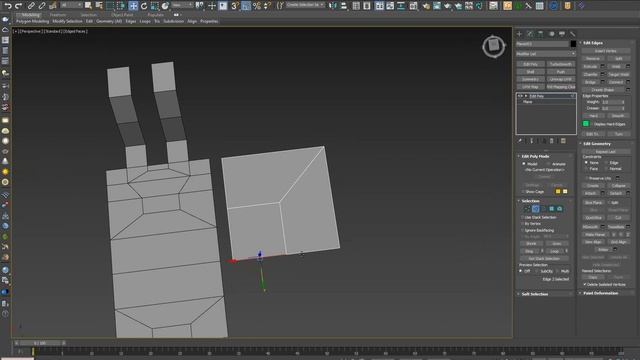Viewport: 640px width, 360px height.
Task: Open the Modeling ribbon tab
Action: coord(30,15)
